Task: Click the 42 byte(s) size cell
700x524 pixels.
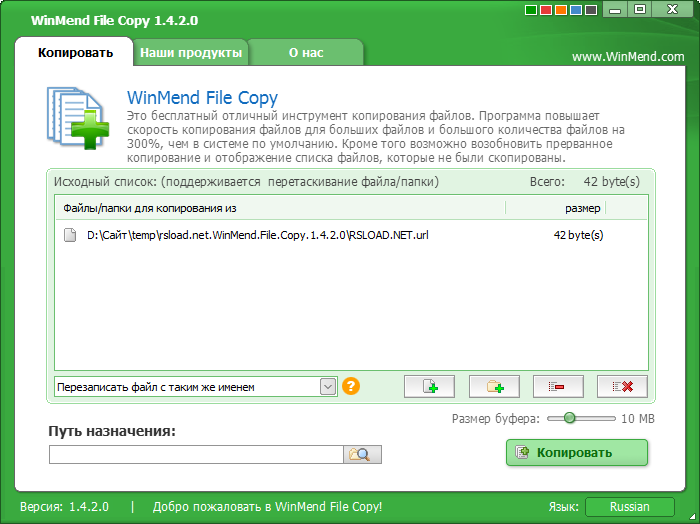Action: click(x=579, y=235)
